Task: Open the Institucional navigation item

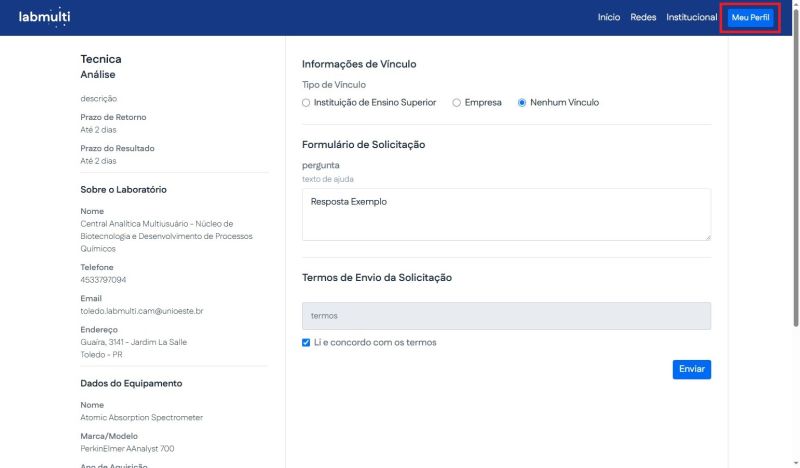Action: point(691,18)
